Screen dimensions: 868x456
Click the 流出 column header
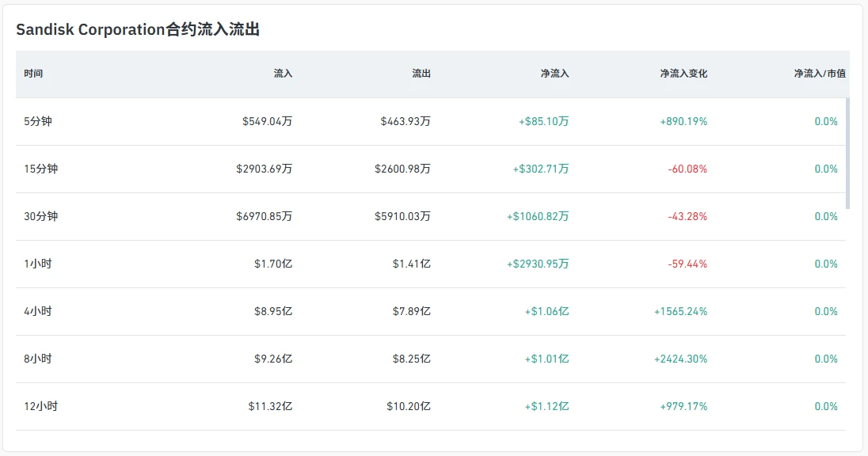pyautogui.click(x=421, y=74)
